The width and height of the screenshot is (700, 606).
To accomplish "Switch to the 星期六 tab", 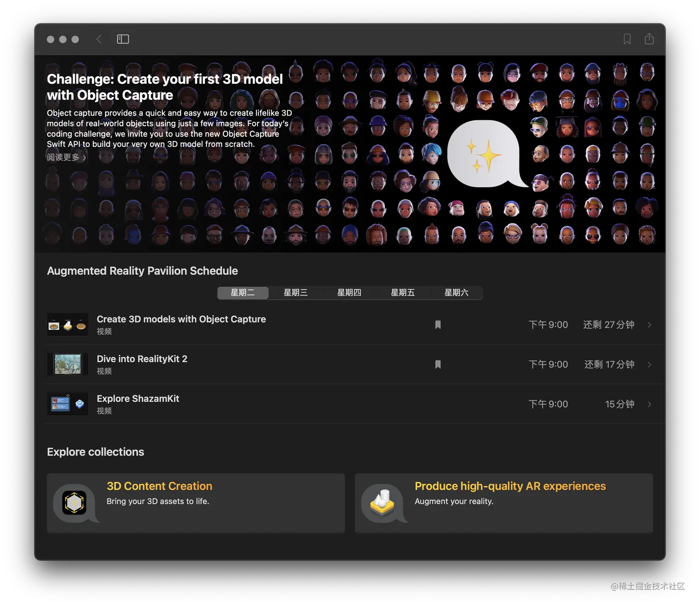I will coord(456,293).
